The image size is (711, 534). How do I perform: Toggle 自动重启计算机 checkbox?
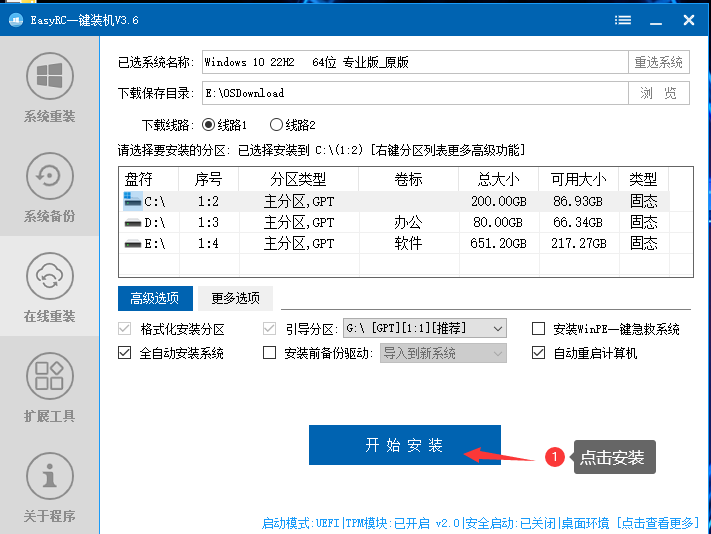(538, 353)
